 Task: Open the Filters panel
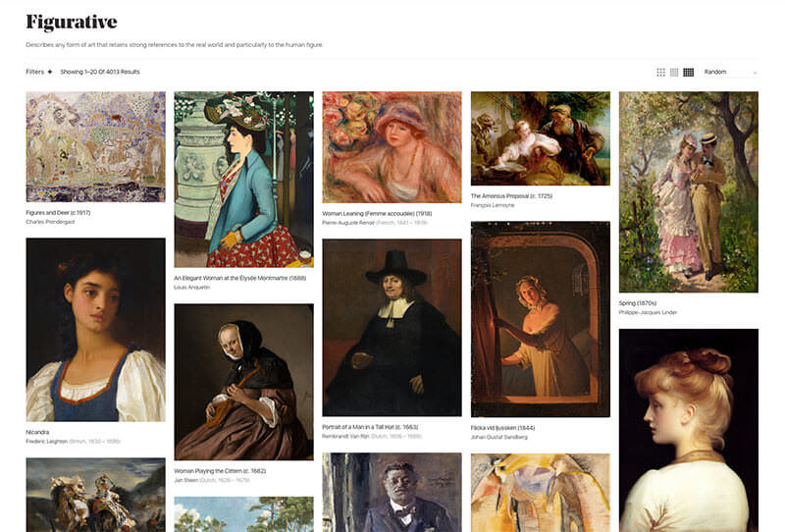click(39, 72)
